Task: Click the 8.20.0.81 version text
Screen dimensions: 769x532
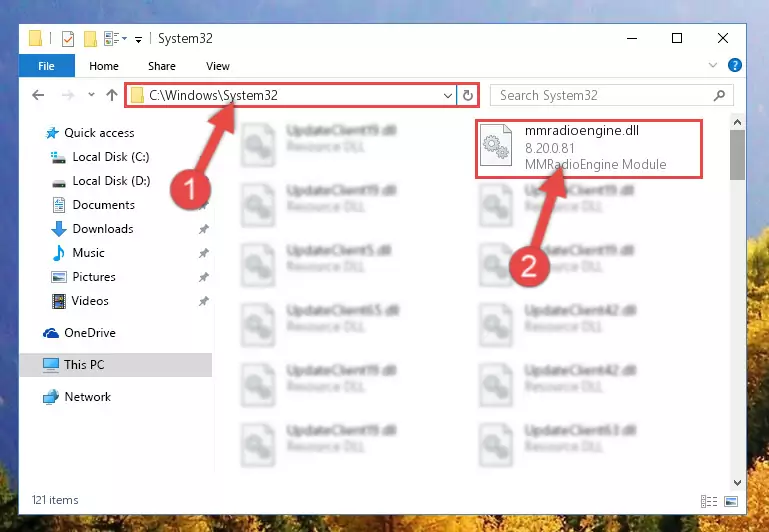Action: pos(549,148)
